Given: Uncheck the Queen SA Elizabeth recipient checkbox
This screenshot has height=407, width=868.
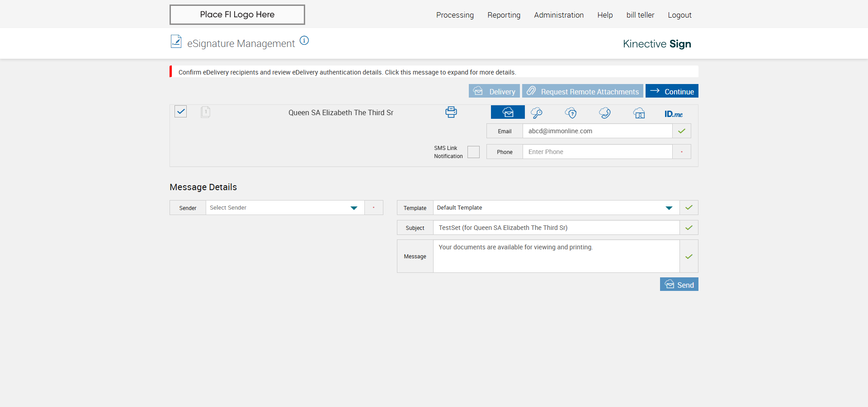Looking at the screenshot, I should click(x=181, y=112).
